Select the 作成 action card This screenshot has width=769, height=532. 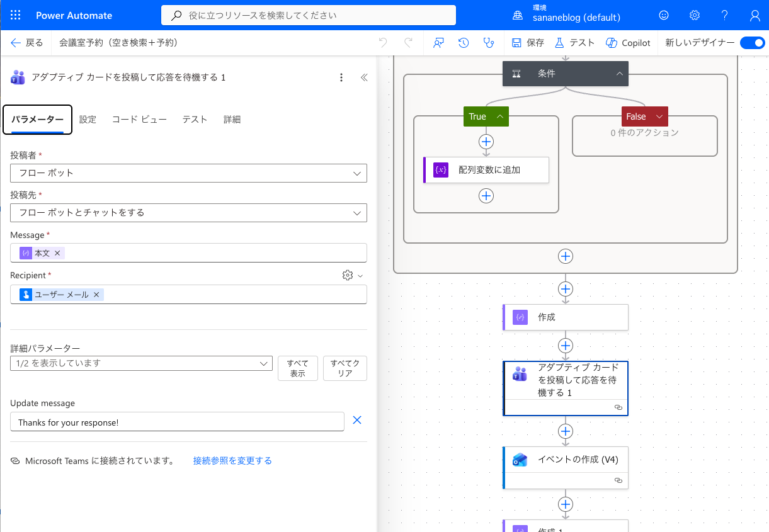tap(566, 317)
